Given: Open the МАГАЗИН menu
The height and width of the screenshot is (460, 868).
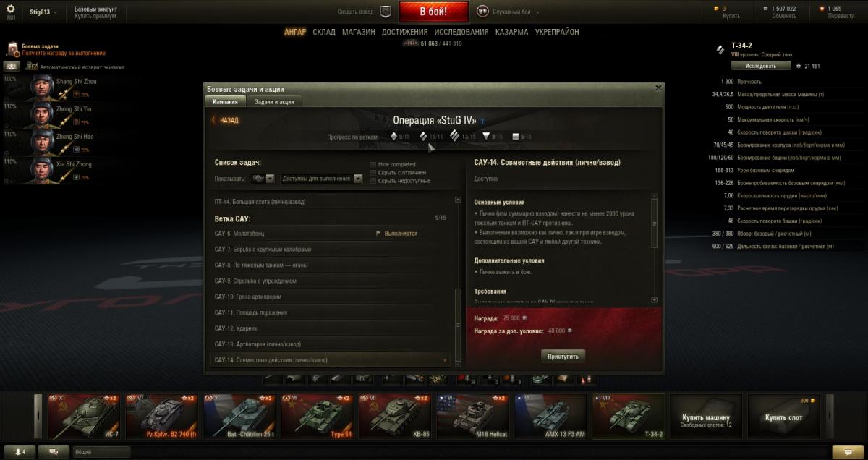Looking at the screenshot, I should [x=359, y=32].
